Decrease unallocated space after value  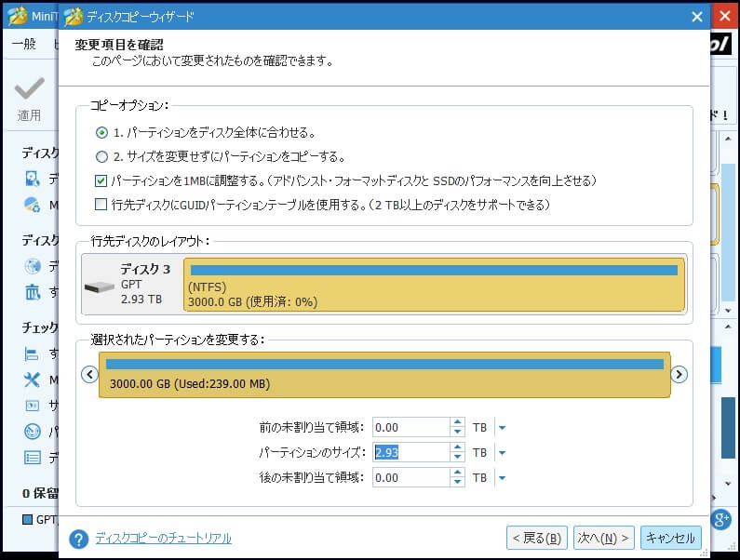point(457,482)
